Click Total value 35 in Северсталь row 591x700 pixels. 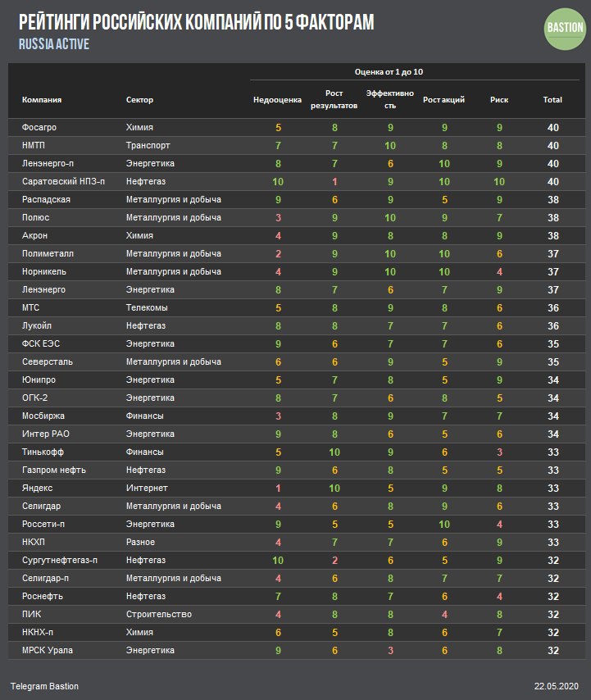(x=553, y=362)
